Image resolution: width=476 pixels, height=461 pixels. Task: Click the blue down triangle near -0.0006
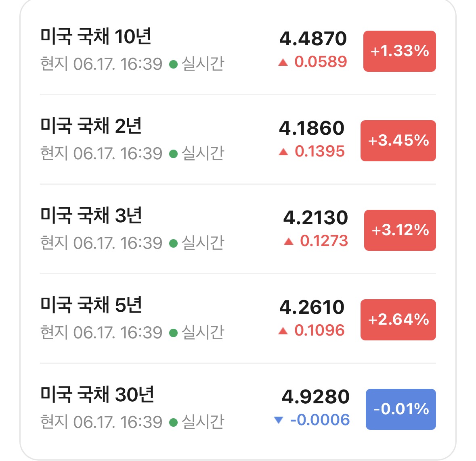click(279, 420)
